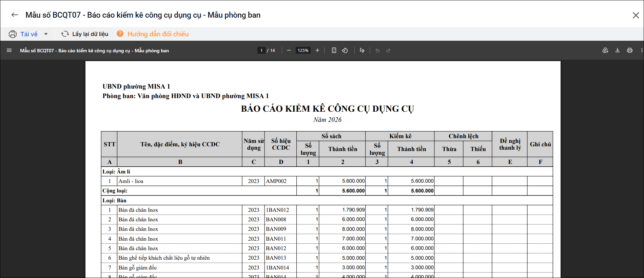Click the Tên, đặc điểm, ký hiệu CCDC header
The image size is (644, 278).
180,144
